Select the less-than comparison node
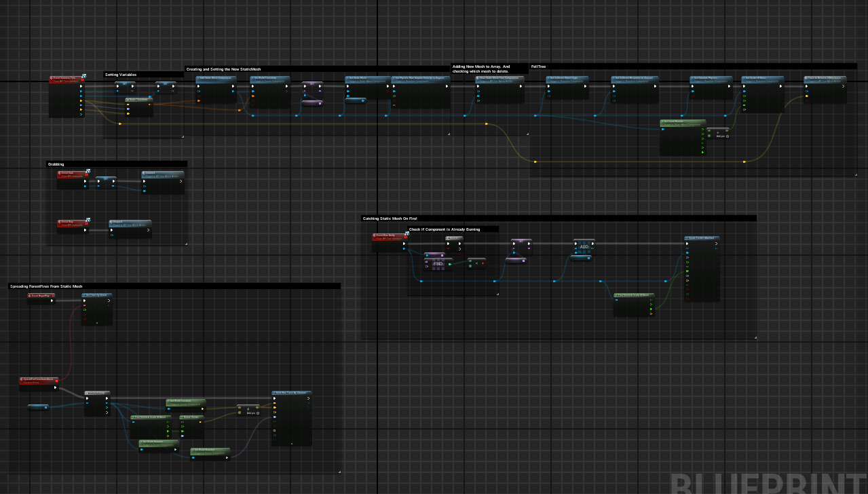Viewport: 868px width, 494px height. pos(477,263)
